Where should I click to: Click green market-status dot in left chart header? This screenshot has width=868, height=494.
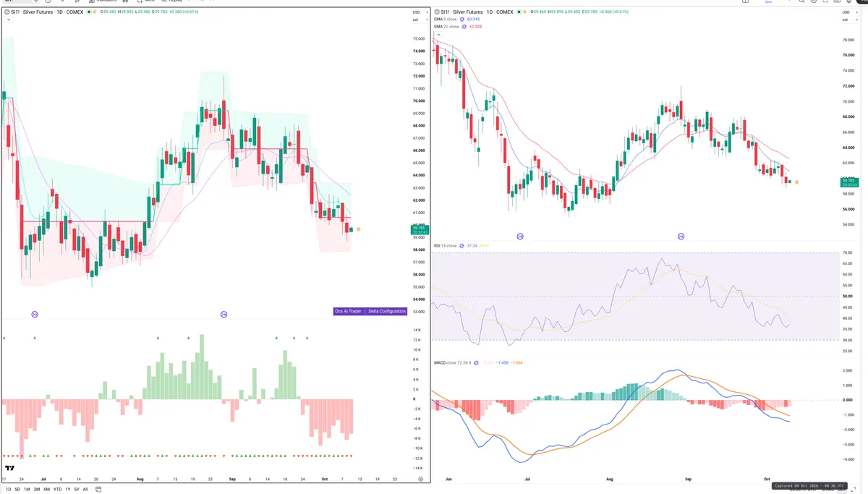(x=89, y=12)
